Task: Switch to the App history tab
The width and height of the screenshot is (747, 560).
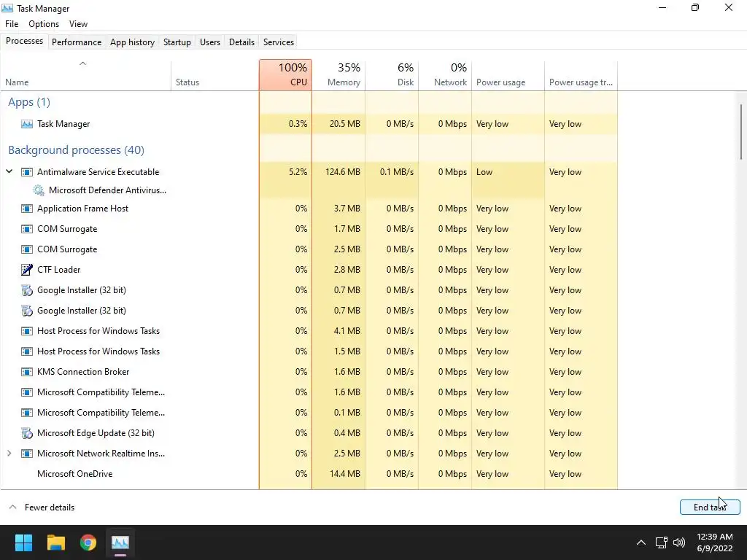Action: 133,42
